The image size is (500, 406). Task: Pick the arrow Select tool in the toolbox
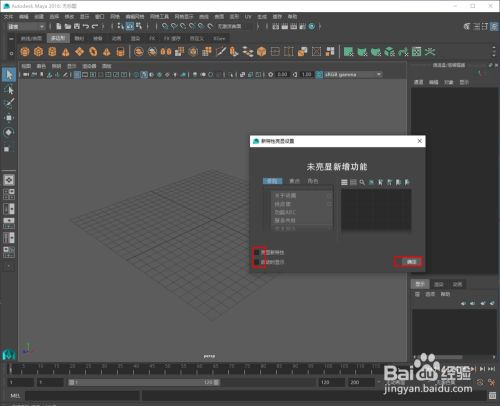click(9, 74)
